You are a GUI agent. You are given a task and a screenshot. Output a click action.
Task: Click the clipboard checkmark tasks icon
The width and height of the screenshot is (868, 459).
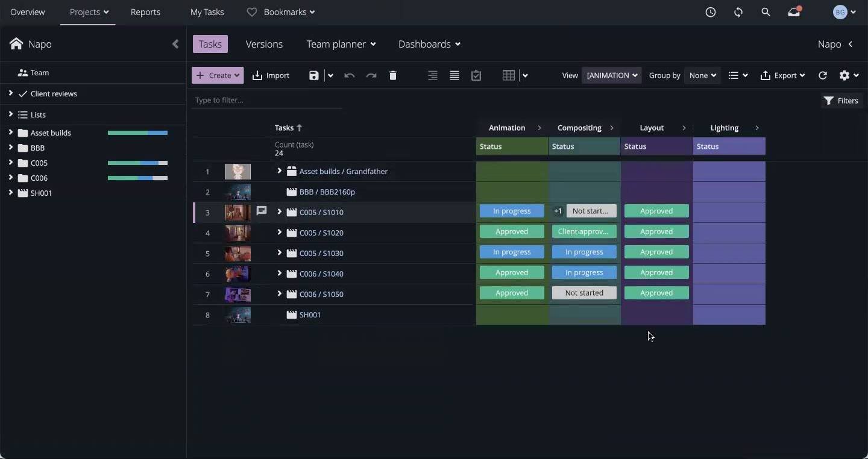(476, 75)
